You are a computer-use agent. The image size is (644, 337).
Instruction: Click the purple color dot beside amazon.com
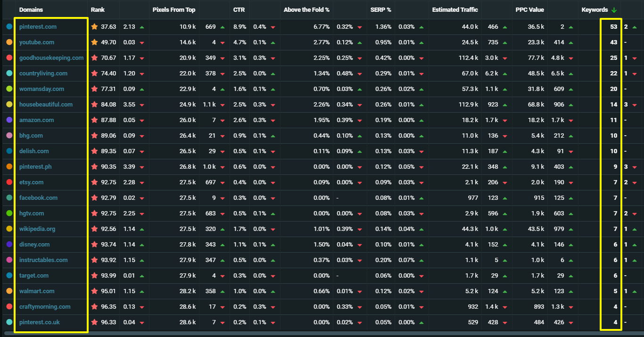[x=9, y=120]
